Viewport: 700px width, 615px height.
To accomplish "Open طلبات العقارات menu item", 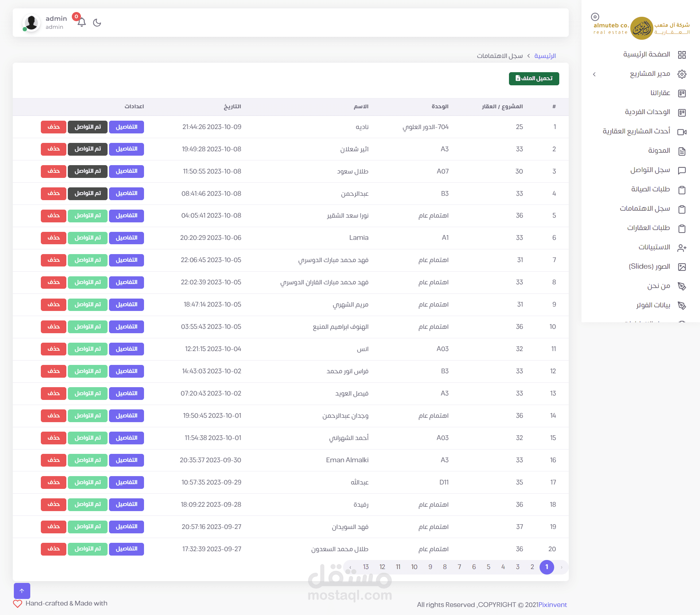I will 648,228.
